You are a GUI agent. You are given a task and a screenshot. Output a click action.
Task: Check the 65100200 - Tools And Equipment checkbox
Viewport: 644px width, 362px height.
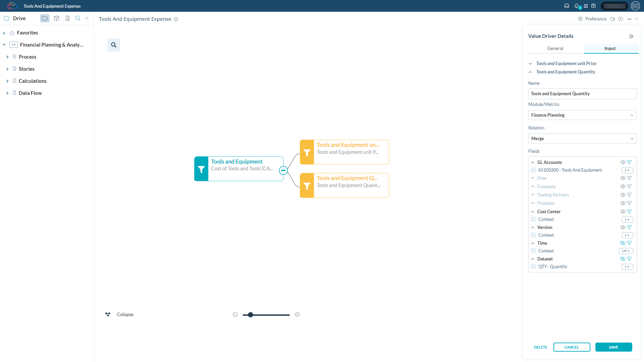click(x=533, y=170)
